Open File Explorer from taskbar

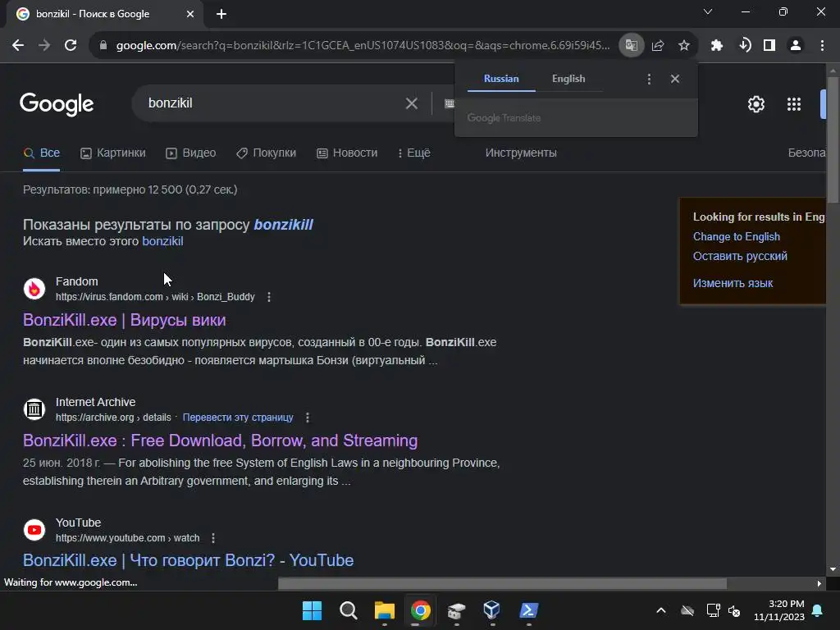click(385, 610)
